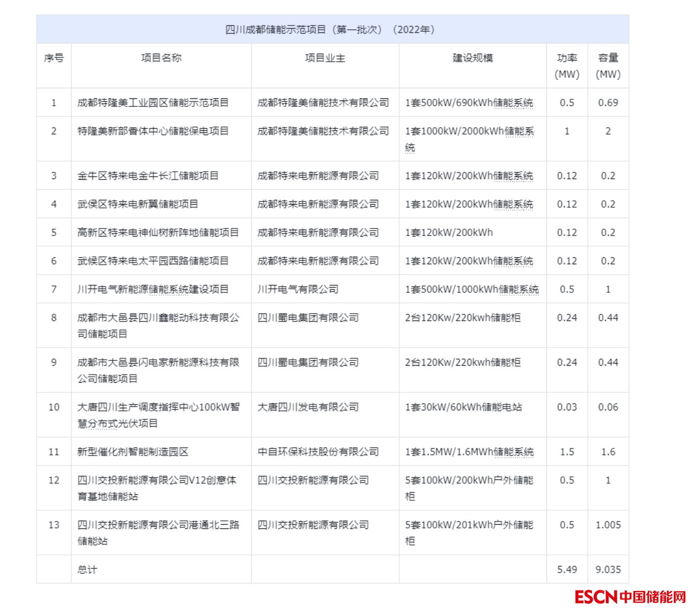This screenshot has height=615, width=700.
Task: Select the 容量 (MW) column header
Action: pyautogui.click(x=608, y=66)
